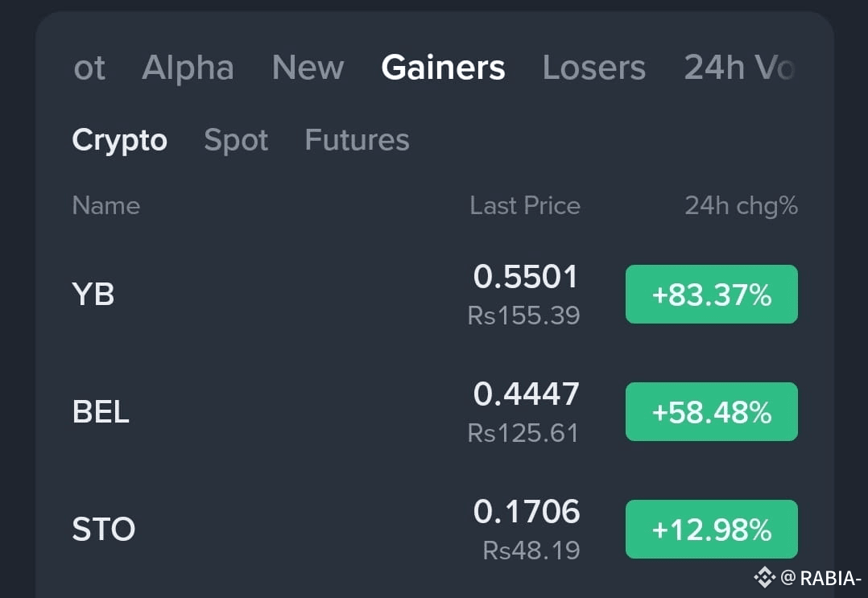This screenshot has width=868, height=598.
Task: Click the @ RABIA- username watermark
Action: click(821, 578)
